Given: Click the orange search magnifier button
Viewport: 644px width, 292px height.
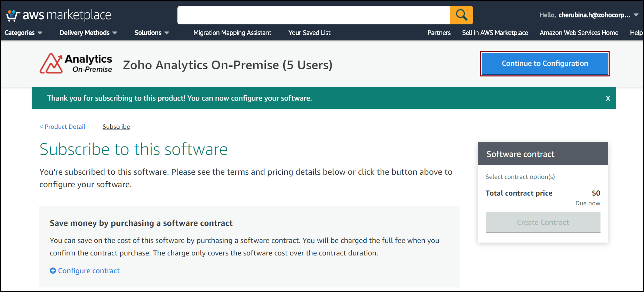Looking at the screenshot, I should pyautogui.click(x=461, y=15).
